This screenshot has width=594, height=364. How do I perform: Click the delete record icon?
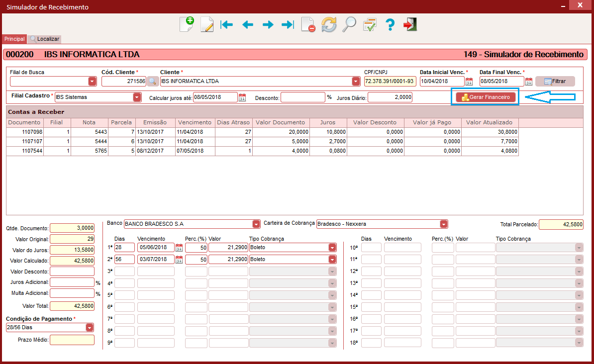308,25
